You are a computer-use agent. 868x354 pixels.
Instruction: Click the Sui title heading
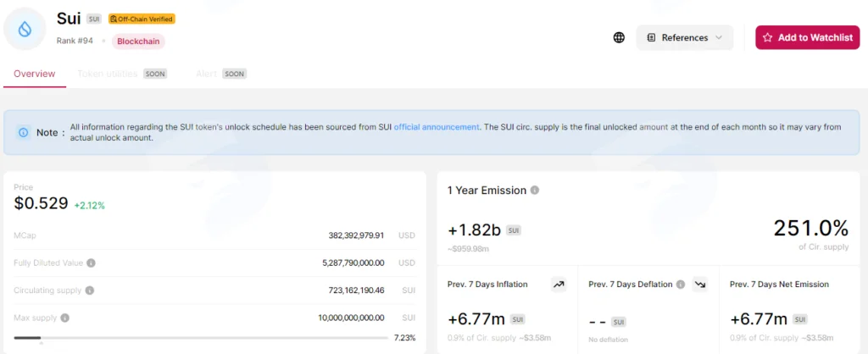[x=69, y=19]
